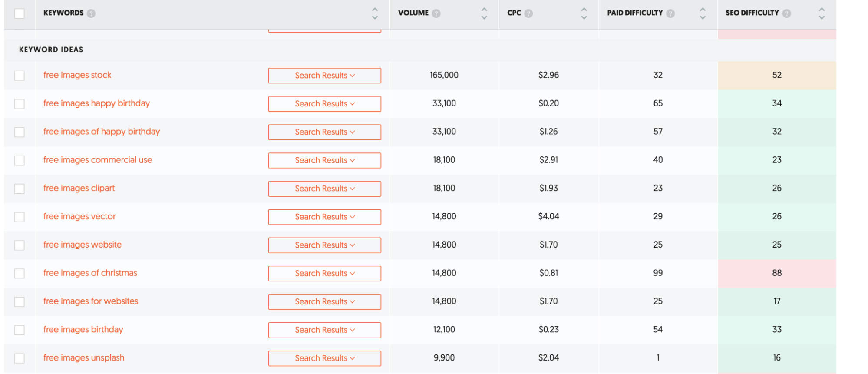Viewport: 868px width, 374px height.
Task: Sort by SEO Difficulty using sort arrows
Action: (821, 13)
